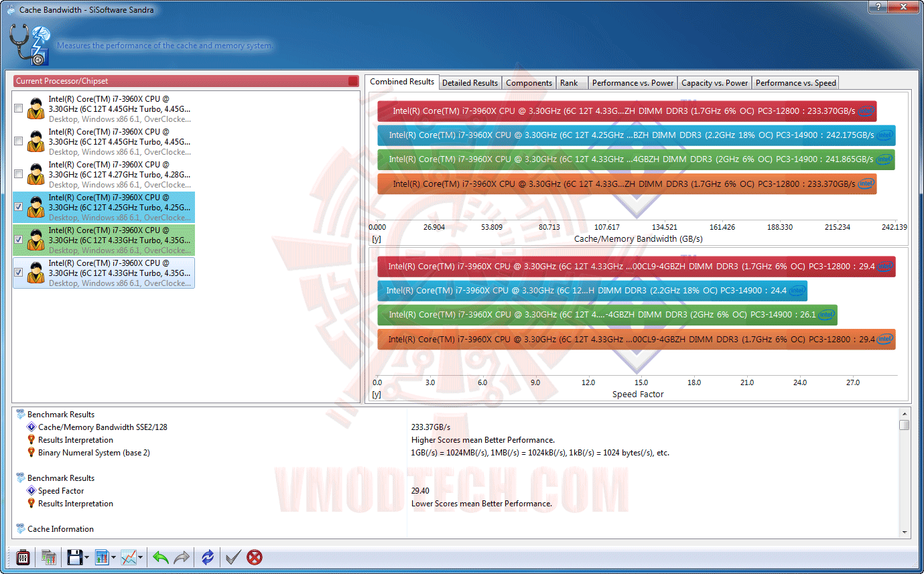Click the Current Processor/Chipset header label
This screenshot has height=574, width=924.
point(62,81)
